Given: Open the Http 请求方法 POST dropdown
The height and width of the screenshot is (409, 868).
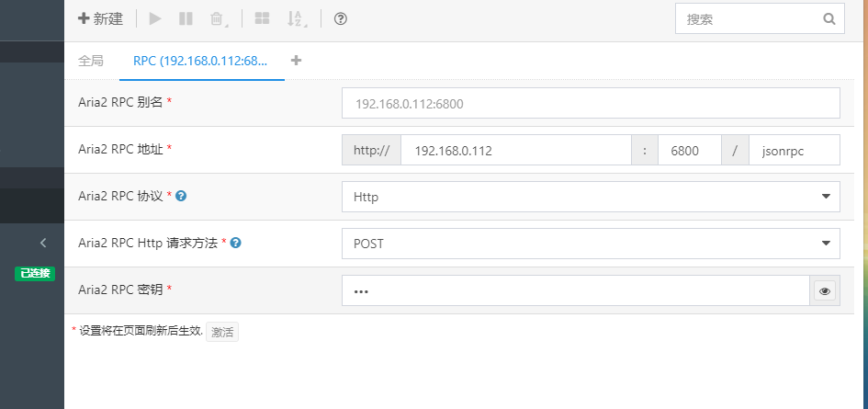Looking at the screenshot, I should 591,244.
